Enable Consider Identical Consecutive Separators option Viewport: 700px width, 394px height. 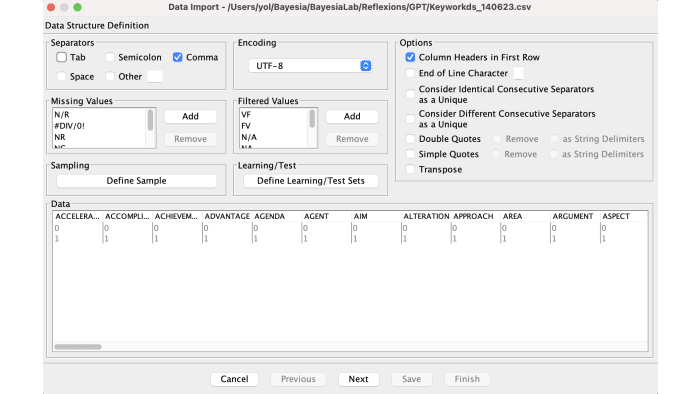(410, 94)
